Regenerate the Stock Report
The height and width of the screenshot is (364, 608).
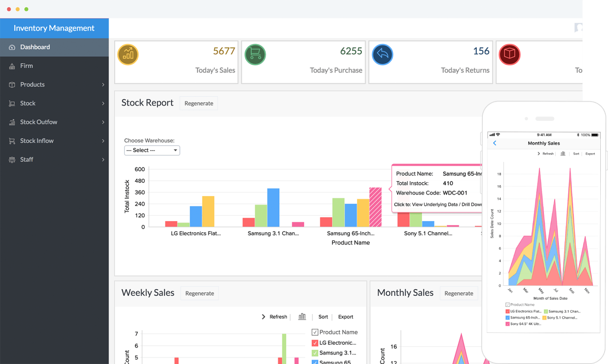tap(198, 103)
